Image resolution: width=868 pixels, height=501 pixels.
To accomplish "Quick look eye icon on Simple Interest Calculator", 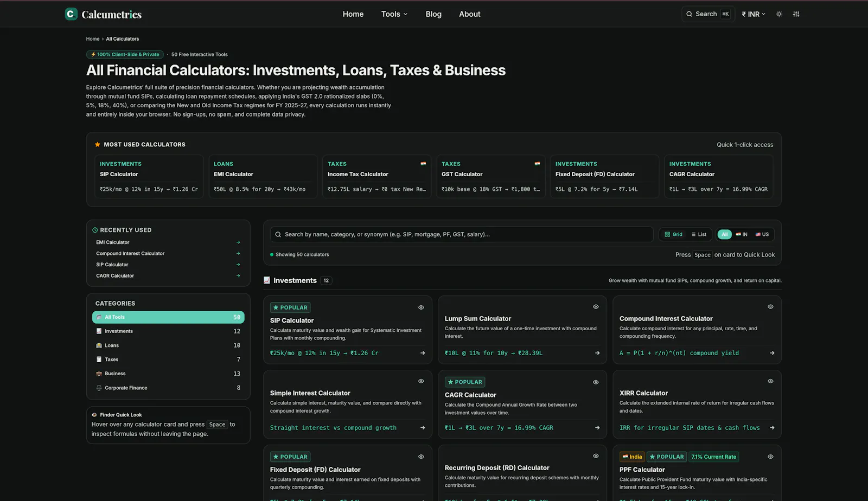I will [x=421, y=381].
